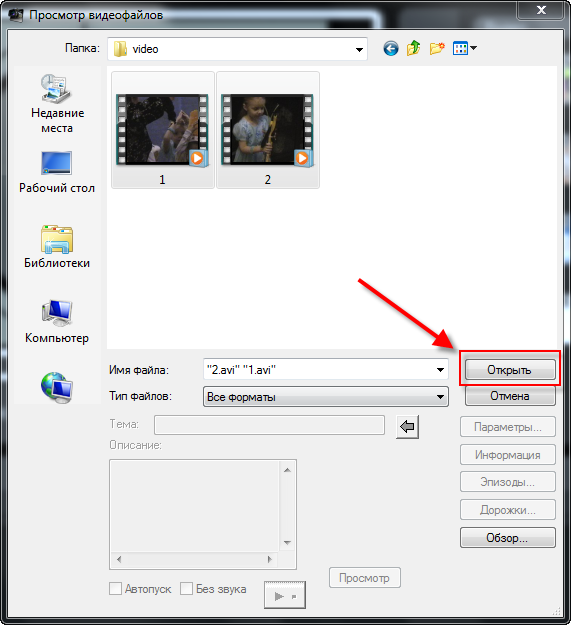Open Недавние места in sidebar

(x=57, y=104)
